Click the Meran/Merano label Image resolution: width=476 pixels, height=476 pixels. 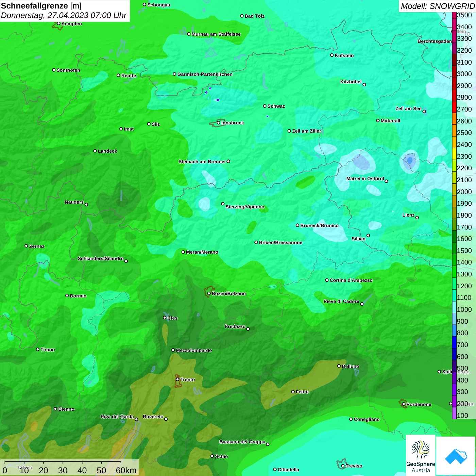tap(202, 252)
